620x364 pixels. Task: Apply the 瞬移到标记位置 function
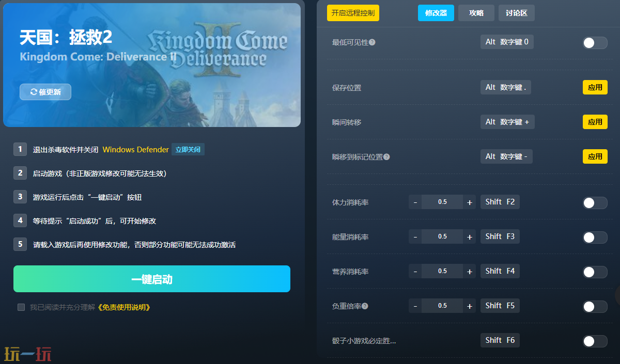point(595,156)
